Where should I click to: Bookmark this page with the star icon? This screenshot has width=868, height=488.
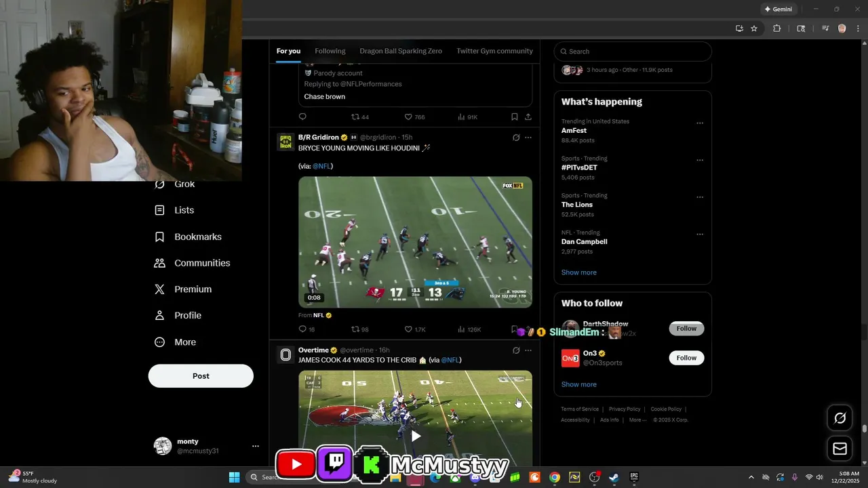[x=754, y=28]
